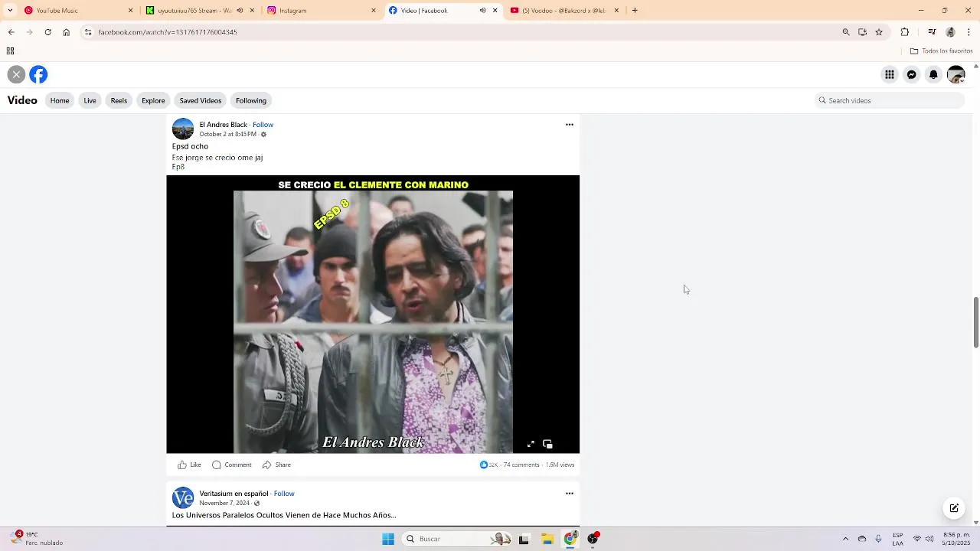The width and height of the screenshot is (980, 551).
Task: Select the Explore tab
Action: [153, 100]
